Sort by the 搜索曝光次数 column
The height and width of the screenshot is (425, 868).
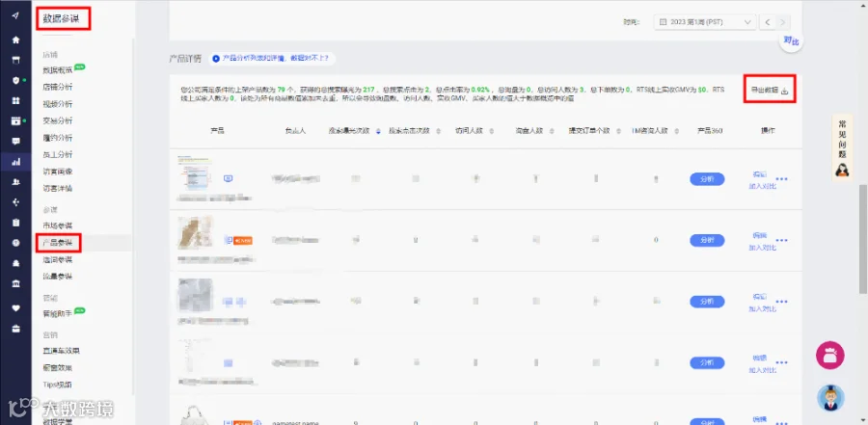point(354,131)
